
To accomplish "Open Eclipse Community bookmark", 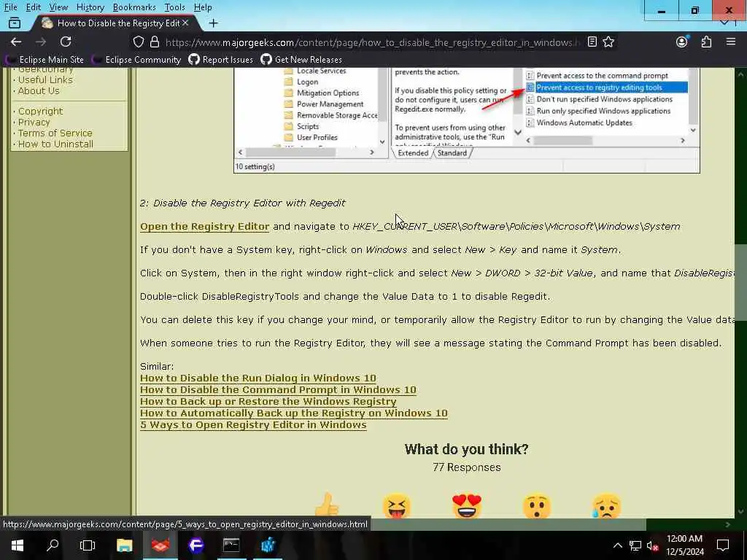I will click(x=136, y=60).
